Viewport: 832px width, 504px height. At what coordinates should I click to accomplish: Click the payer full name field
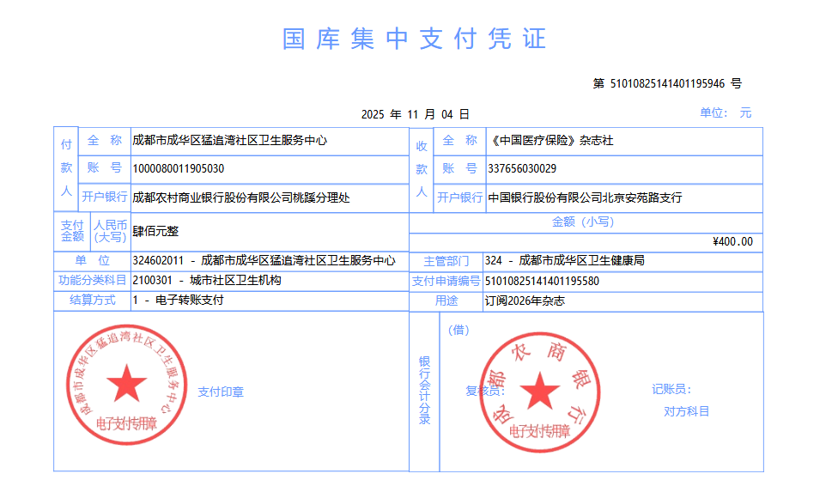(229, 141)
